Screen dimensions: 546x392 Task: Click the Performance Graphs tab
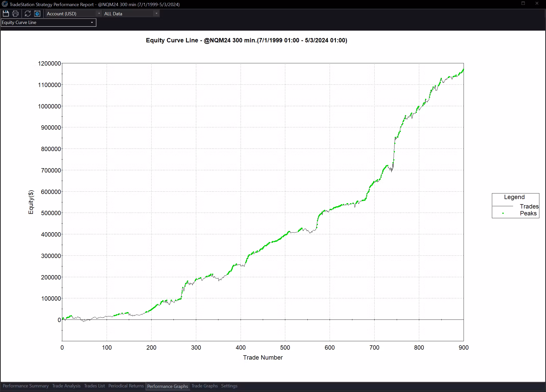pyautogui.click(x=167, y=386)
